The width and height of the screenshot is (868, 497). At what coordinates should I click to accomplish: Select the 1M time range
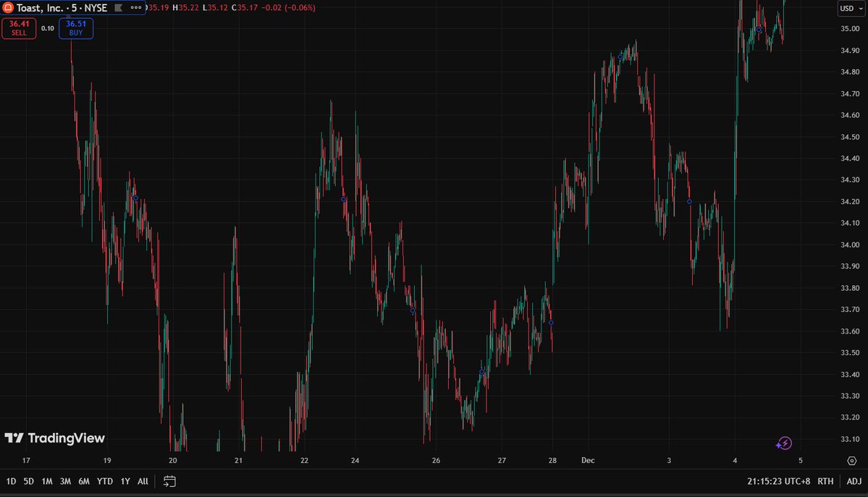47,482
